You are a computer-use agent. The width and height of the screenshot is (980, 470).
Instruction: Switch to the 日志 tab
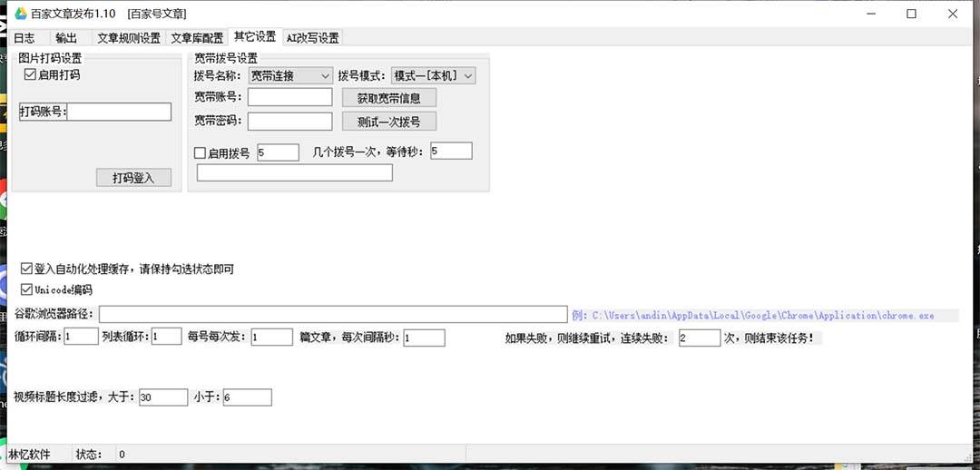click(24, 38)
